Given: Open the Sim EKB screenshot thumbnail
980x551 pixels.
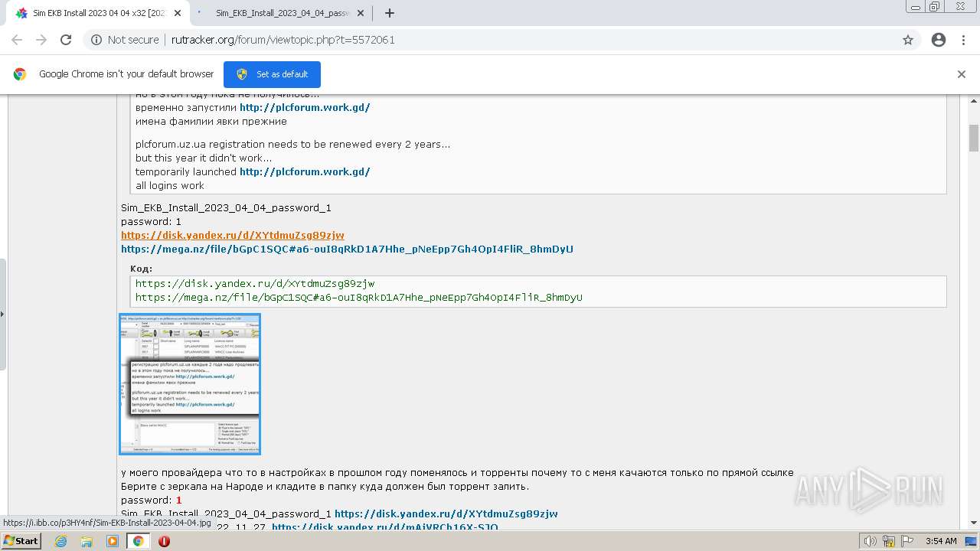Looking at the screenshot, I should 190,384.
